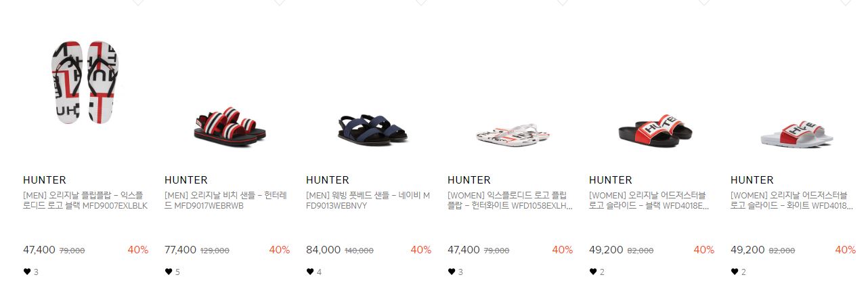Like the black slide with 2 hearts

click(x=593, y=272)
